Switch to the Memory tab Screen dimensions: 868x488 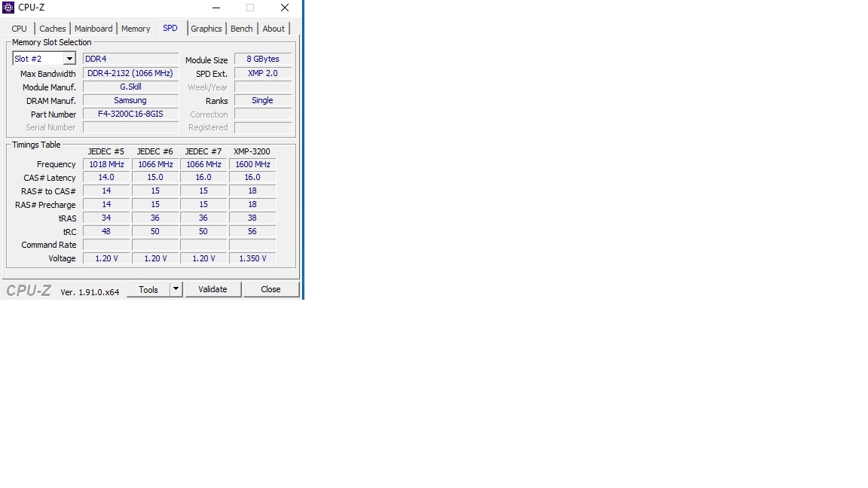coord(136,29)
